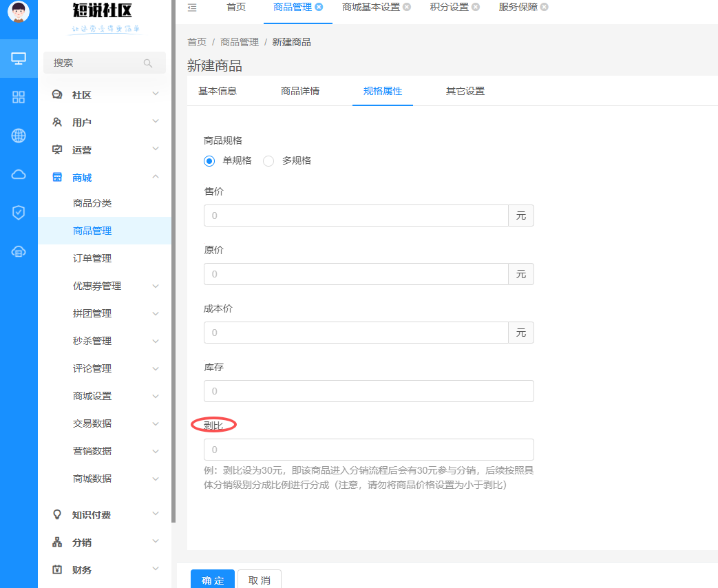
Task: Focus the 剥比 input field
Action: point(368,450)
